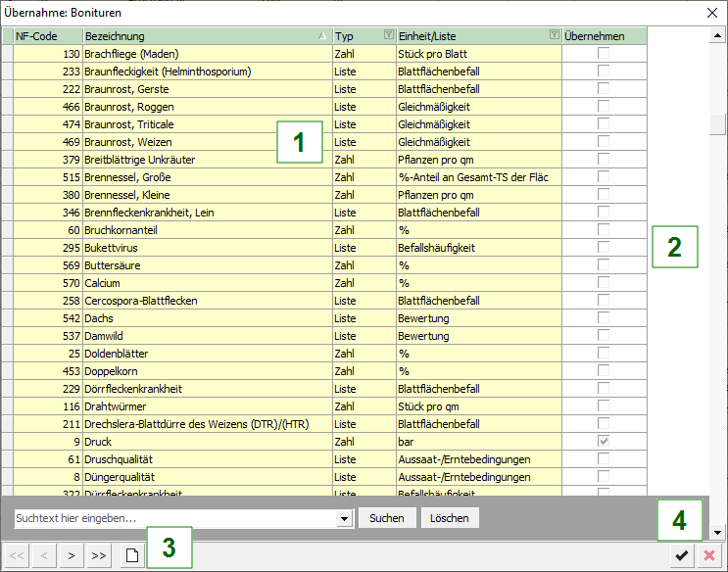Click the green checkmark confirm icon
Viewport: 728px width, 572px height.
pyautogui.click(x=681, y=556)
